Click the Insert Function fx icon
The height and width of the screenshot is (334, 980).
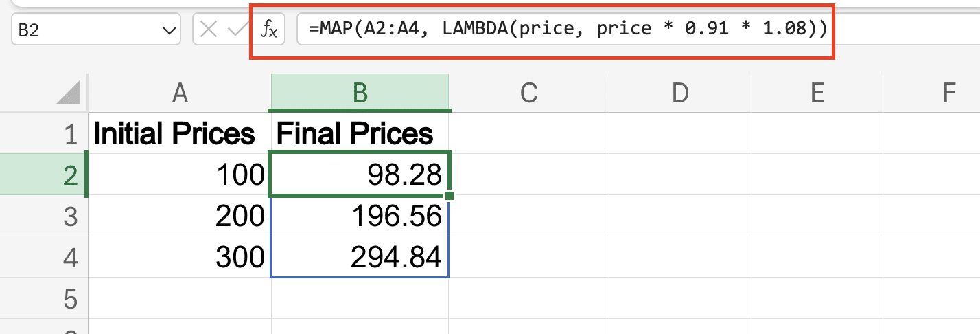270,31
